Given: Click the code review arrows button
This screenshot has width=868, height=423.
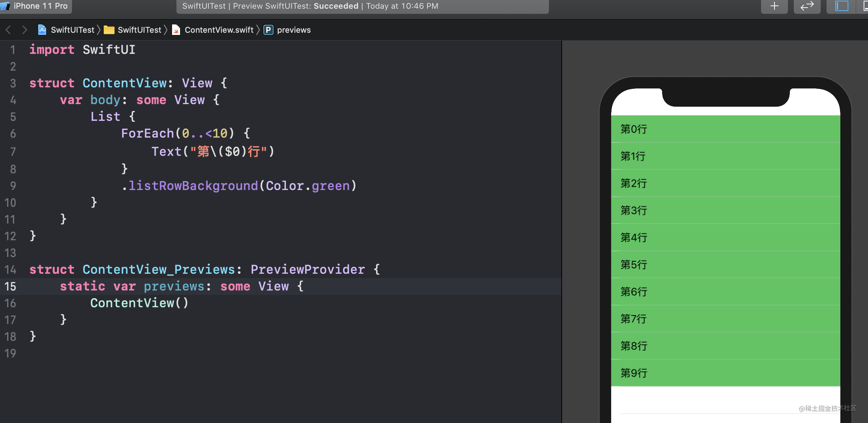Looking at the screenshot, I should (x=807, y=6).
